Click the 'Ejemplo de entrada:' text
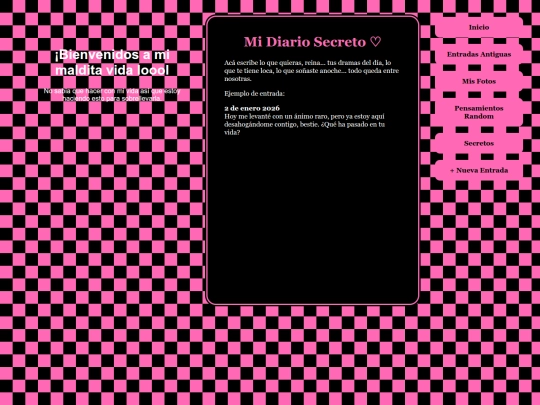 coord(255,94)
